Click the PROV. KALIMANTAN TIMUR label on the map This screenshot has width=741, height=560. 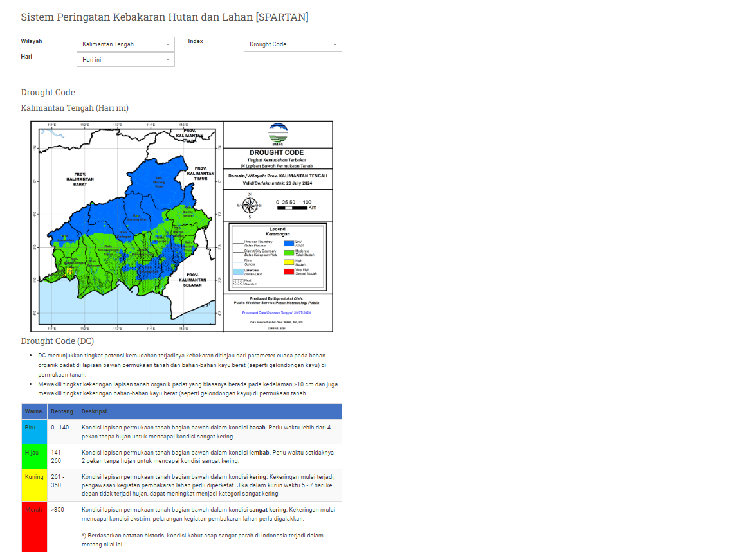pyautogui.click(x=201, y=174)
